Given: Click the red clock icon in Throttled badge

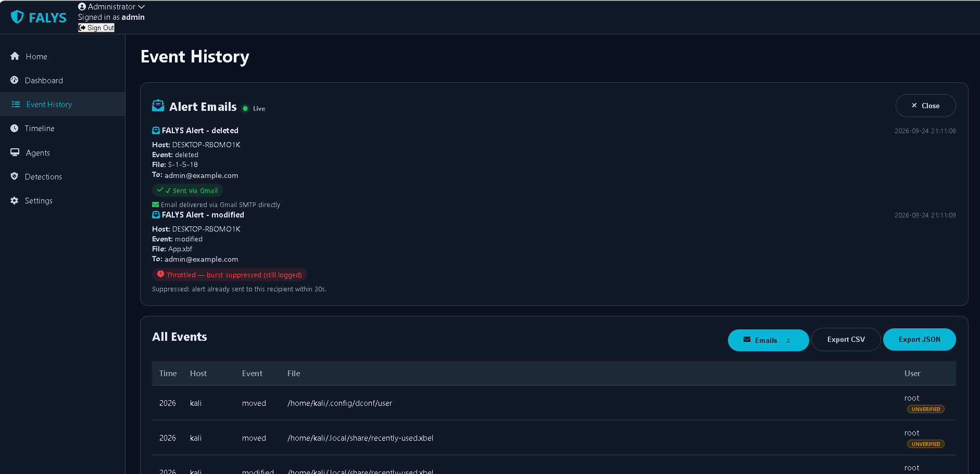Looking at the screenshot, I should point(160,274).
